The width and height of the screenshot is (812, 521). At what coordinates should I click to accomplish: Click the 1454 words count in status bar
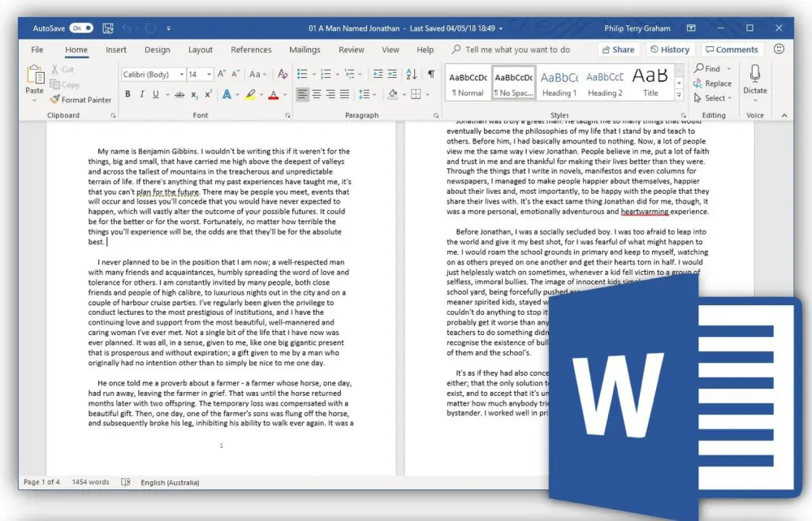(89, 482)
